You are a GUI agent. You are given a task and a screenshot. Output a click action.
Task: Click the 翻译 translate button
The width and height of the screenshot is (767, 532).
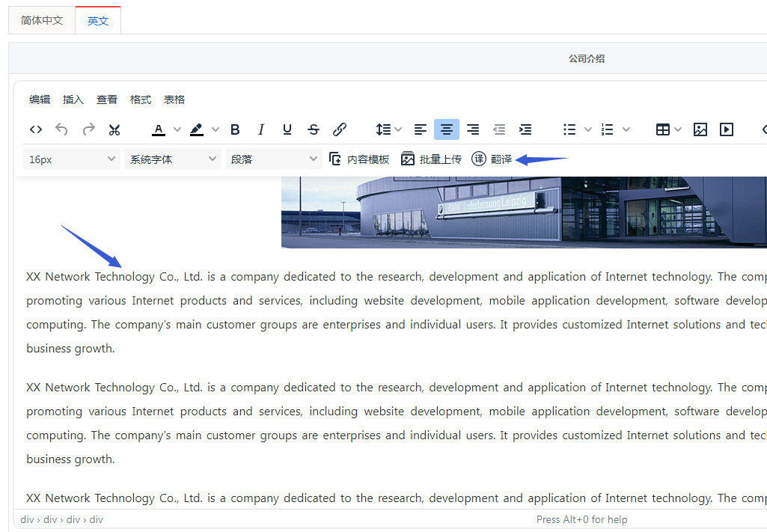click(492, 159)
